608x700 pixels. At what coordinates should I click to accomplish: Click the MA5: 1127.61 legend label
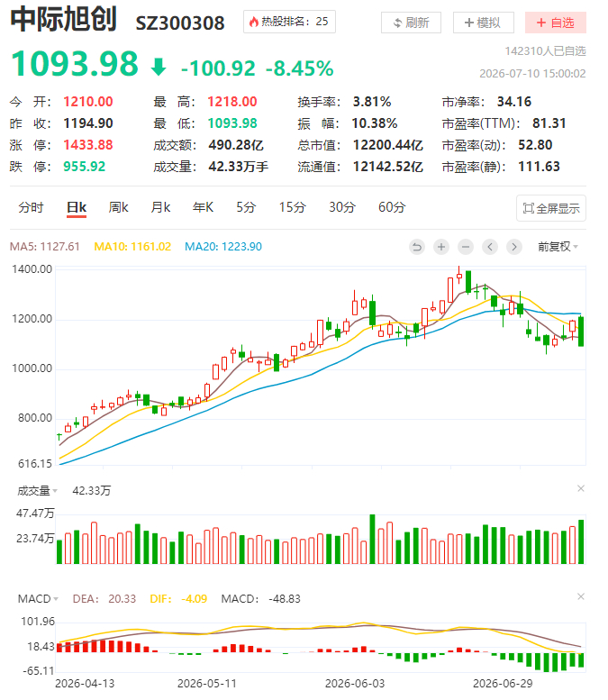(45, 247)
